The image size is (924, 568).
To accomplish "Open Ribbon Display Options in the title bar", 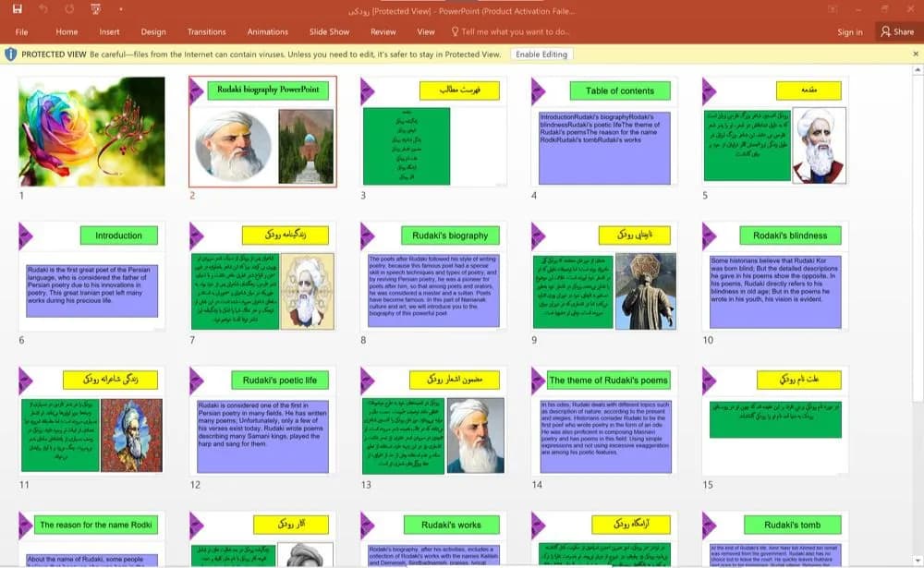I will [833, 9].
